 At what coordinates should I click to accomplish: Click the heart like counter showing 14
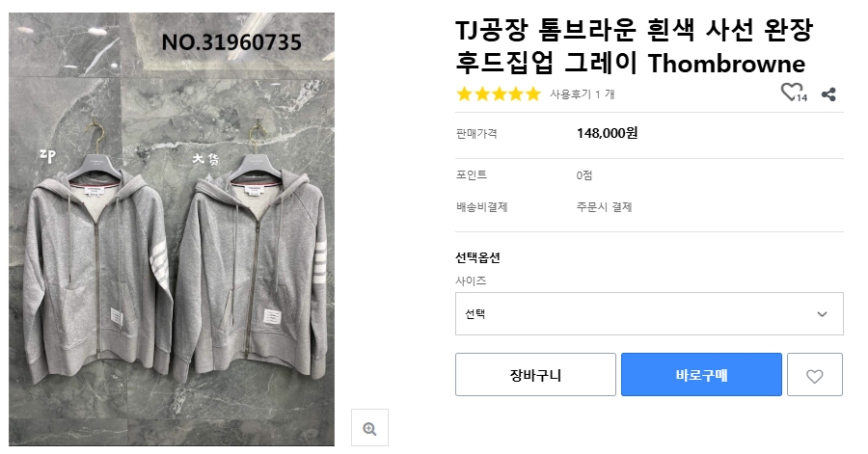[793, 93]
